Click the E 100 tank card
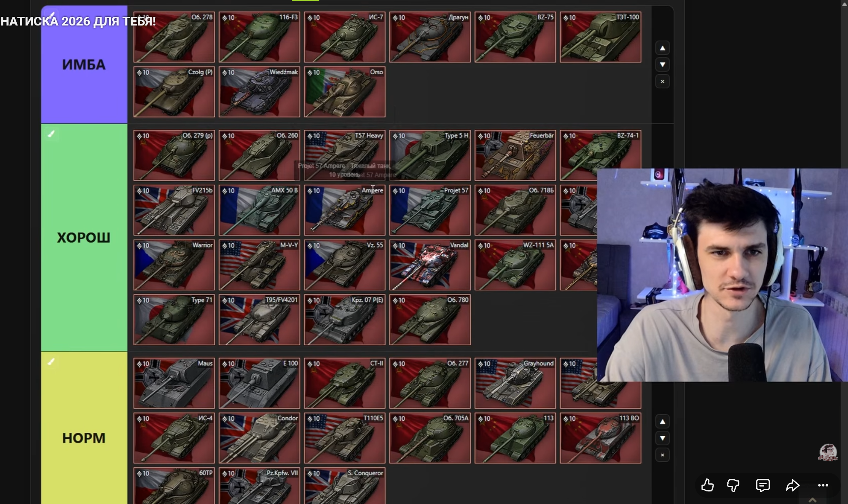This screenshot has width=848, height=504. [x=259, y=383]
